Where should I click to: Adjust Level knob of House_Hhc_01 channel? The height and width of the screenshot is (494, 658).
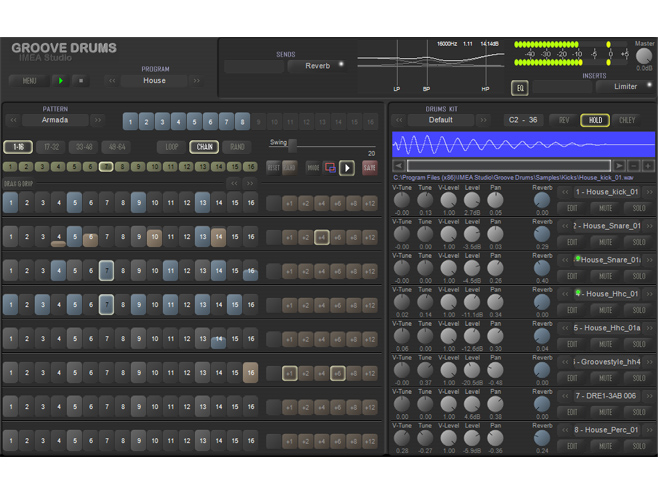(x=472, y=302)
